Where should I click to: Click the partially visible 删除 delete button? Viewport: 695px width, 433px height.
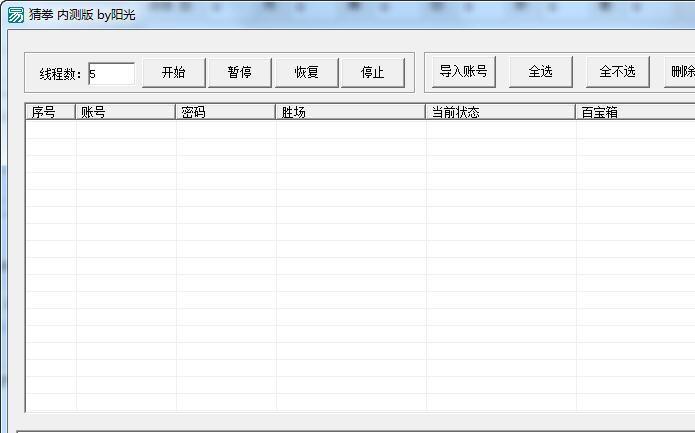tap(681, 72)
